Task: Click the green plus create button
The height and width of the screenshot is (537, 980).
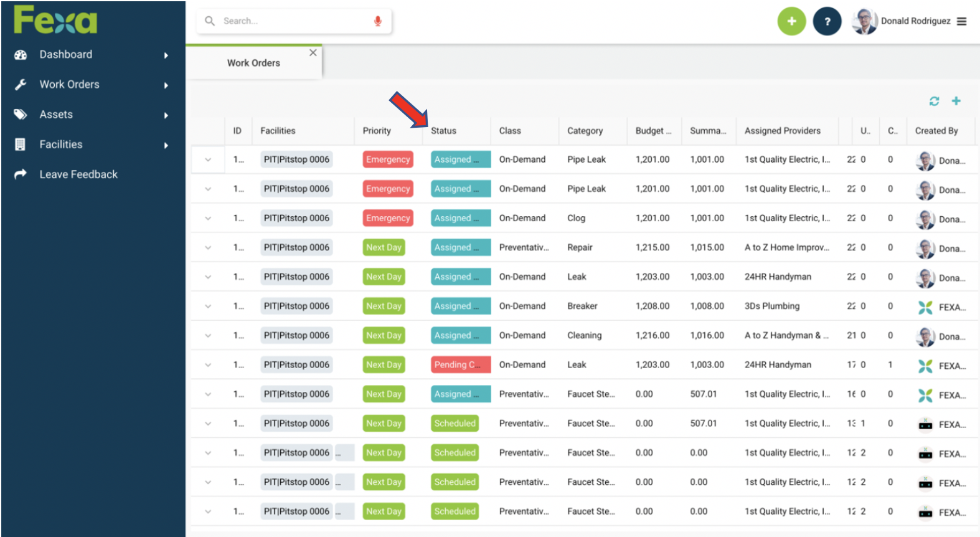Action: (791, 21)
